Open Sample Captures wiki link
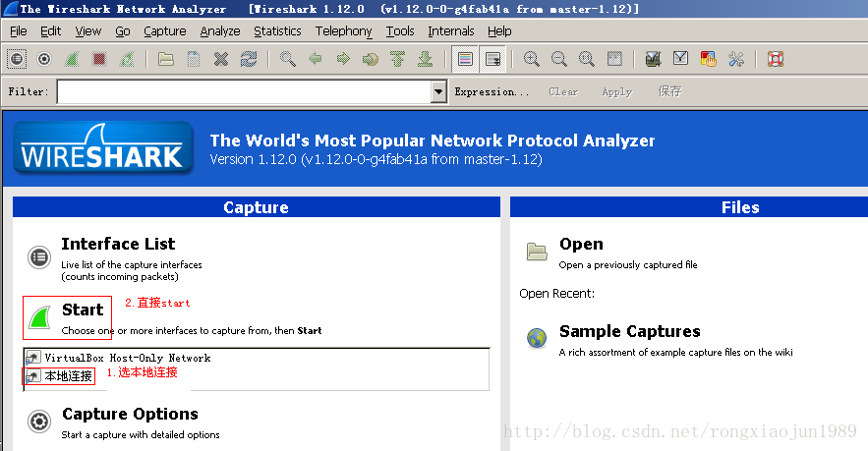Image resolution: width=868 pixels, height=451 pixels. 629,331
